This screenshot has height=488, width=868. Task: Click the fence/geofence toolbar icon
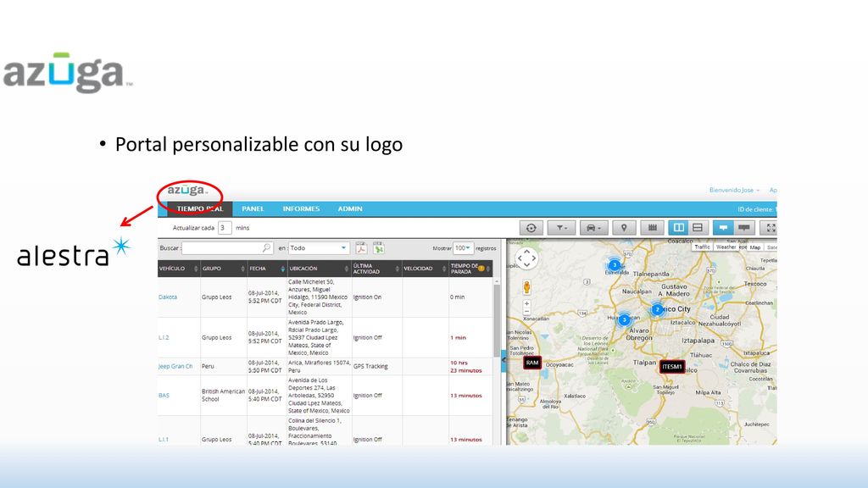pos(652,227)
